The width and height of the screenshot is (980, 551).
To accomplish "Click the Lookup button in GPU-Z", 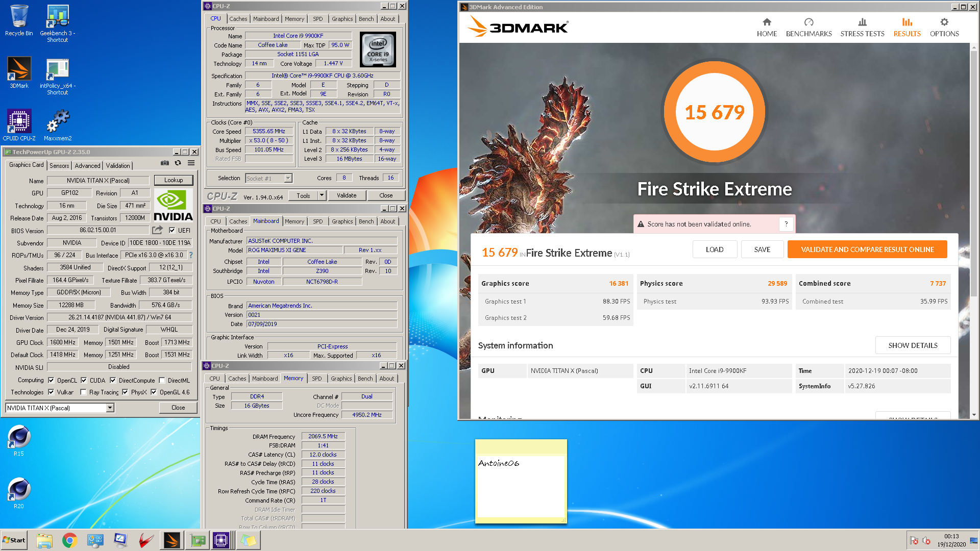I will coord(174,180).
